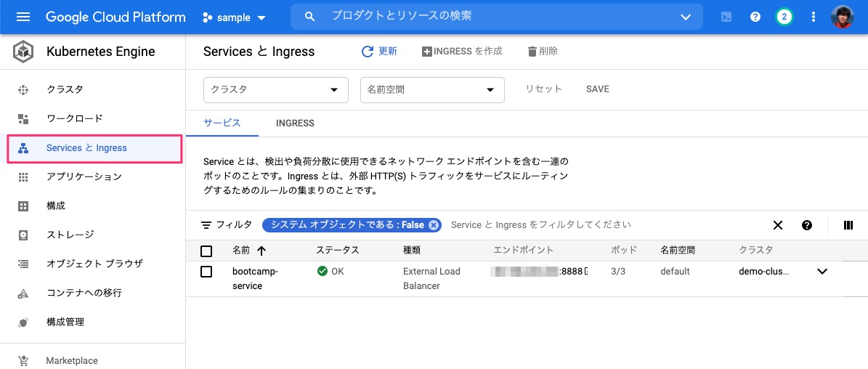Select the bootcamp-service row checkbox
The image size is (868, 369).
tap(206, 272)
